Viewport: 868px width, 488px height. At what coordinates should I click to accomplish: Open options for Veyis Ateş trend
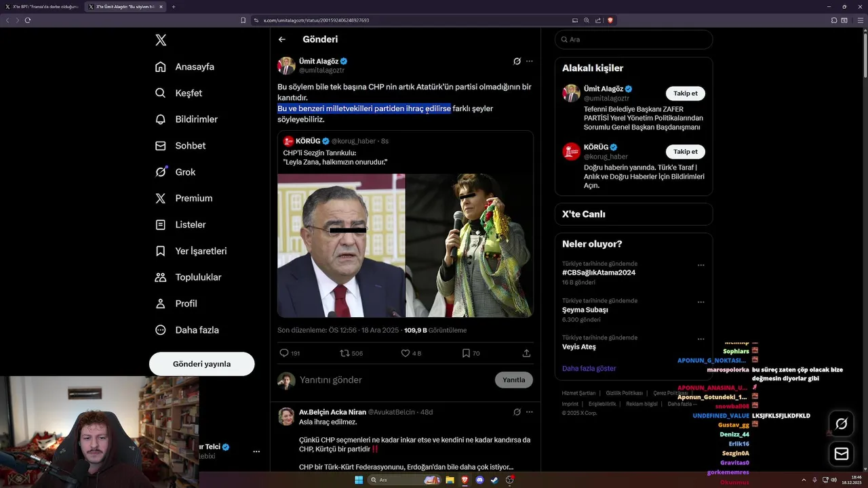coord(701,339)
